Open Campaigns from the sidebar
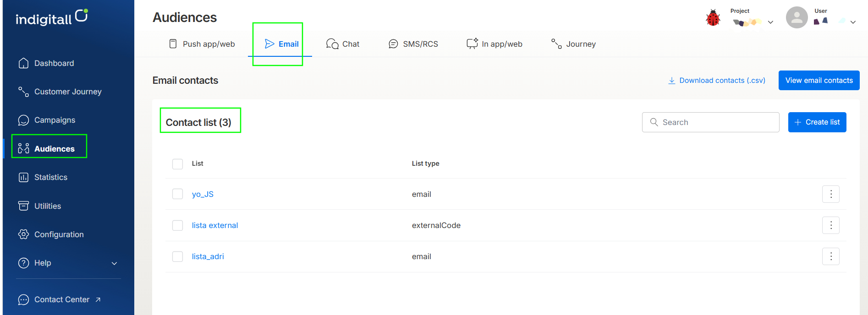The width and height of the screenshot is (868, 315). click(55, 120)
